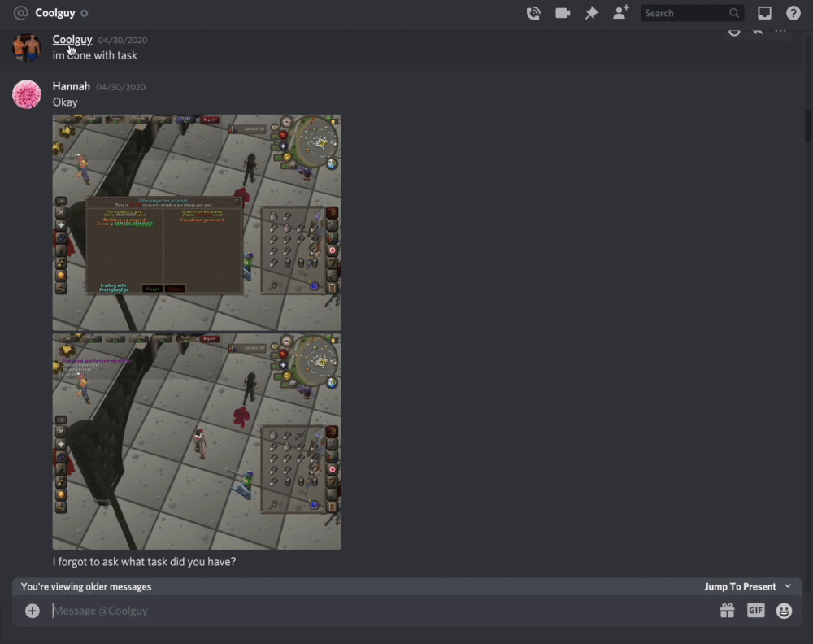Focus the Message @Coolguy text box
The width and height of the screenshot is (813, 644).
click(x=374, y=611)
